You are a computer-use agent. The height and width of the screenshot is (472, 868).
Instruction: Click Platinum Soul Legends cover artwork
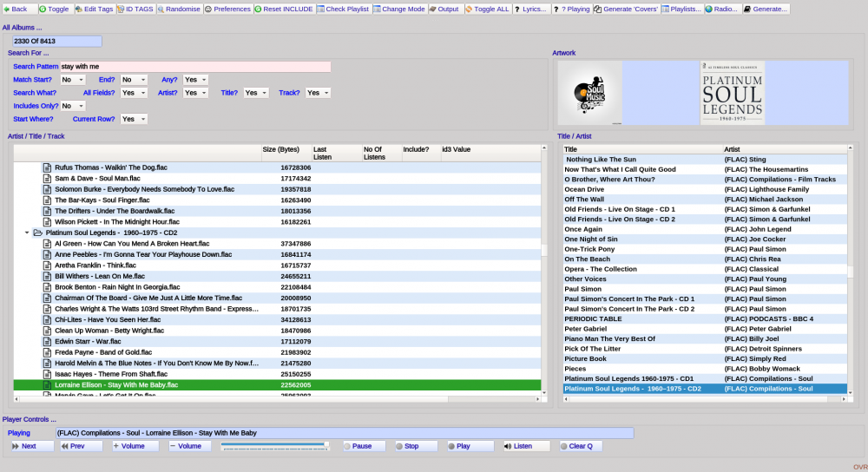(x=733, y=93)
